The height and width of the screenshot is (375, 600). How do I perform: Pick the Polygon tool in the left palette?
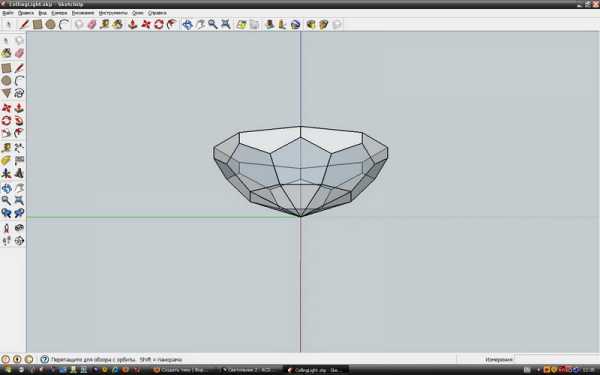coord(6,93)
